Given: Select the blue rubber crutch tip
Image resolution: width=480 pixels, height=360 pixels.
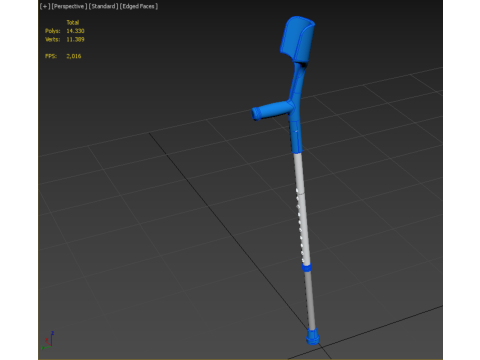Looking at the screenshot, I should tap(313, 336).
